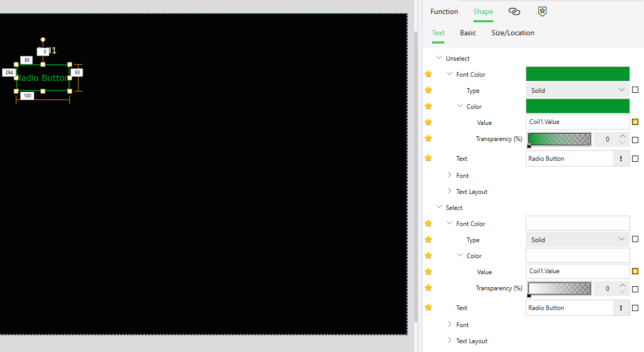Click the star beside Select Type row
Screen dimensions: 644x352
pyautogui.click(x=428, y=240)
